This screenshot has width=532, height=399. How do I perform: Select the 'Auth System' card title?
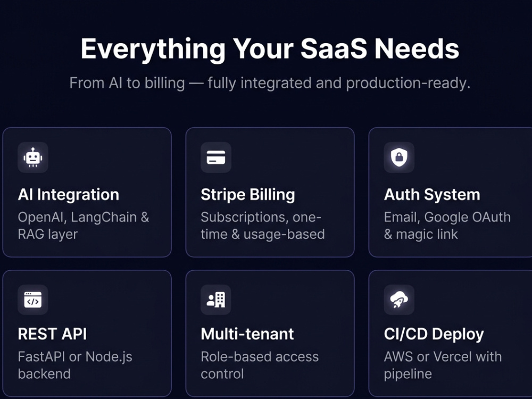432,195
